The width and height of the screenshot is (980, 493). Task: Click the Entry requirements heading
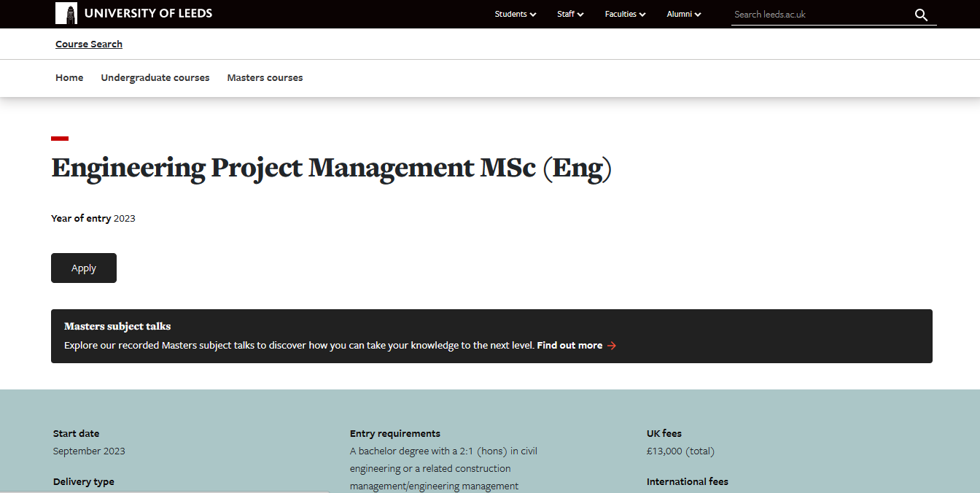click(x=394, y=434)
